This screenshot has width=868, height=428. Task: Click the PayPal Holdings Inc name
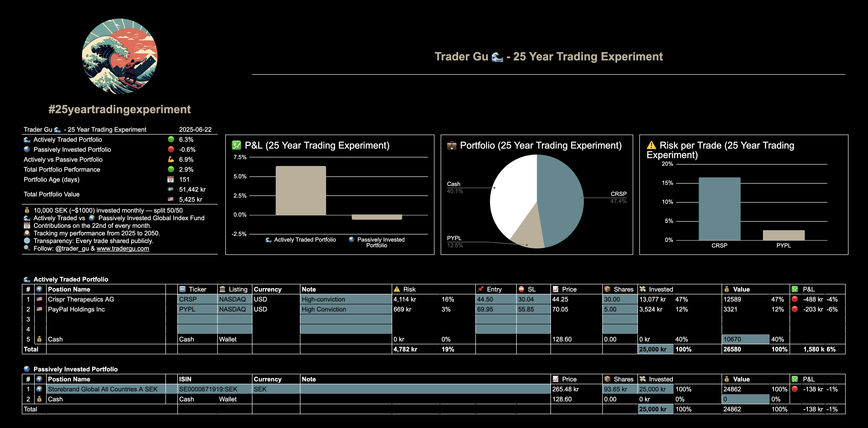pyautogui.click(x=76, y=309)
